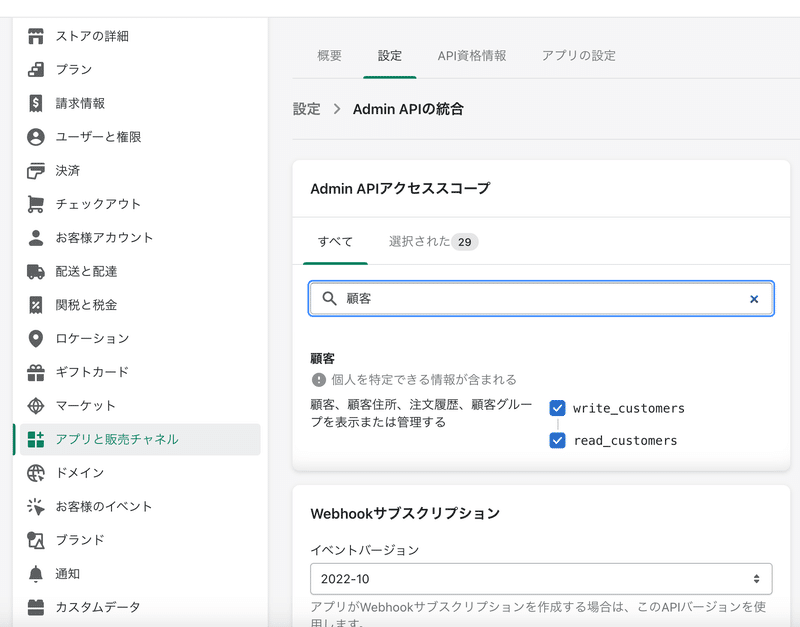Click the store details storefront icon

pyautogui.click(x=36, y=36)
